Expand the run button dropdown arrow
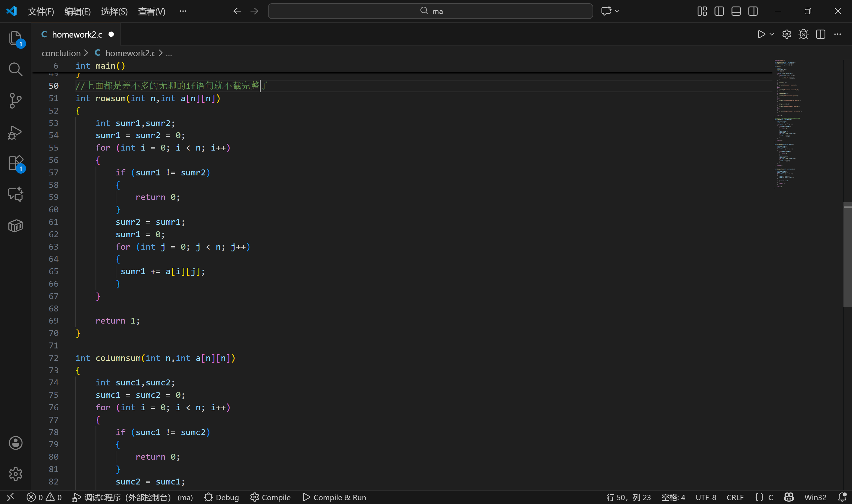This screenshot has height=504, width=852. click(772, 34)
